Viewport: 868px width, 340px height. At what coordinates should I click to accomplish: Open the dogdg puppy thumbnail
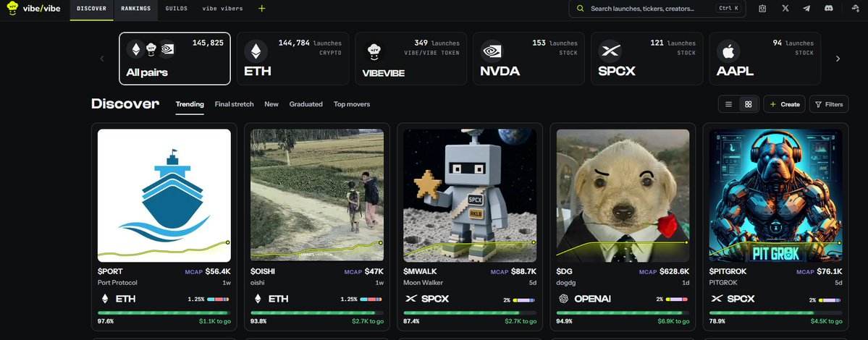623,195
